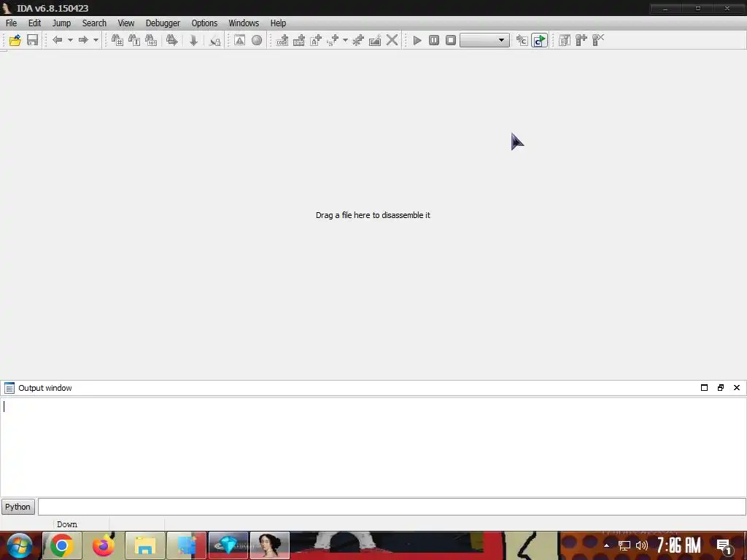Open the Help menu

pos(278,23)
